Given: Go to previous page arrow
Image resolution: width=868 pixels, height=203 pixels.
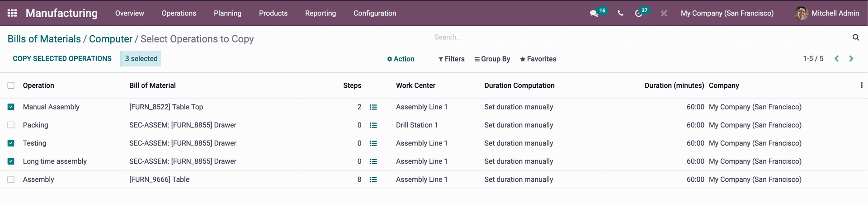Looking at the screenshot, I should click(x=837, y=59).
